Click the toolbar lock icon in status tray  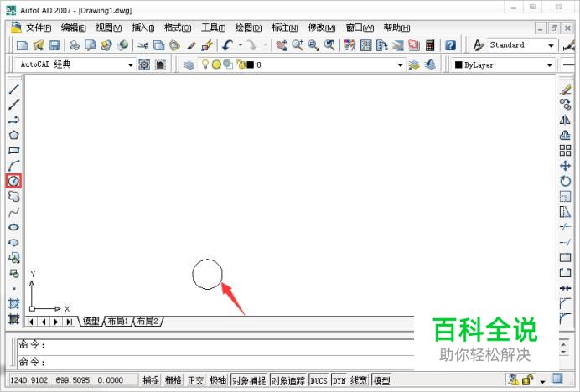(528, 379)
